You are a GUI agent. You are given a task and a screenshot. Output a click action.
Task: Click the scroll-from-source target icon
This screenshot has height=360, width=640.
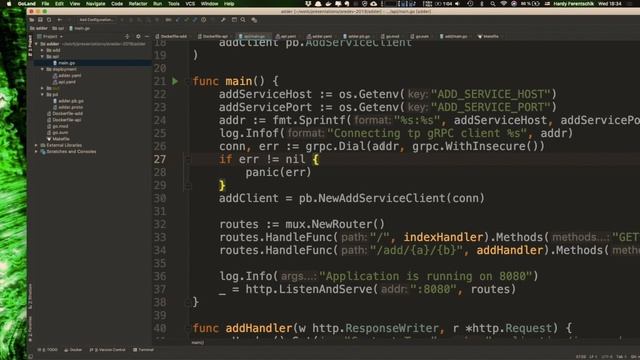tap(127, 36)
